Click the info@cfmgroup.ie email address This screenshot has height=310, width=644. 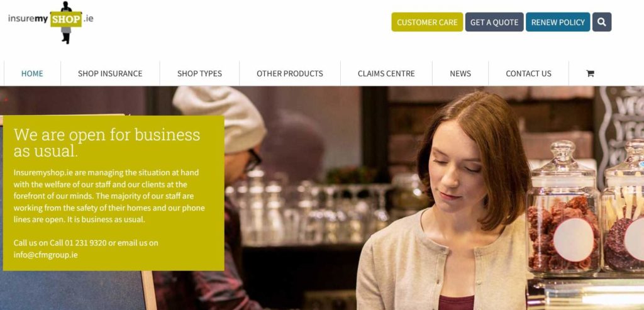coord(45,255)
